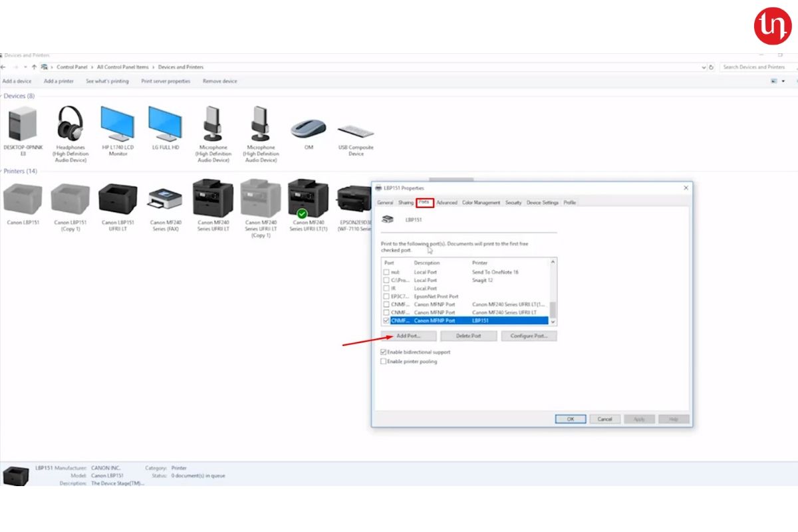Collapse the Devices (8) group
The height and width of the screenshot is (532, 798).
[2, 96]
